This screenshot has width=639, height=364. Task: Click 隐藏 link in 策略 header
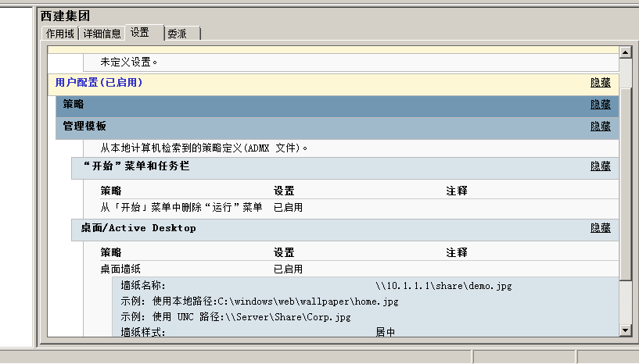pos(601,105)
